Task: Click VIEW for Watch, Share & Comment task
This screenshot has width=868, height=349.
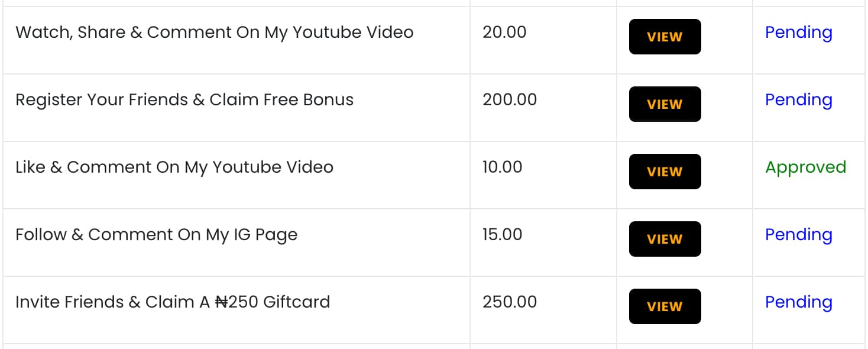Action: [x=665, y=37]
